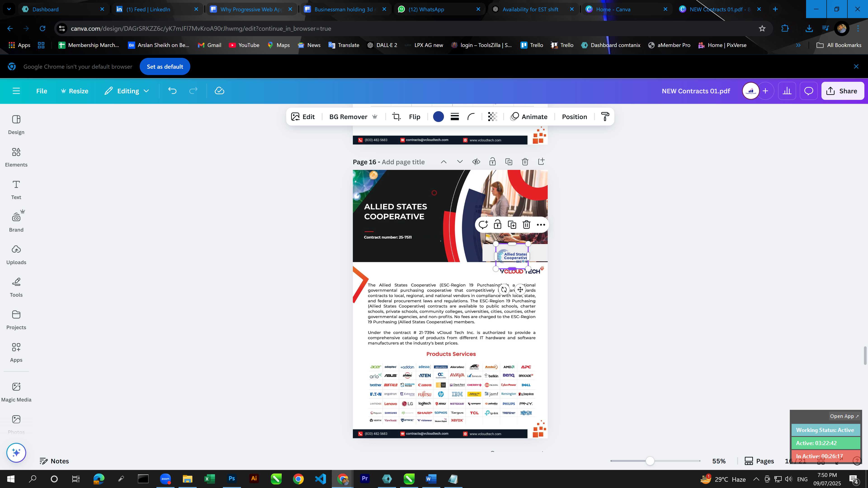Move page 16 down
This screenshot has height=488, width=868.
[460, 162]
